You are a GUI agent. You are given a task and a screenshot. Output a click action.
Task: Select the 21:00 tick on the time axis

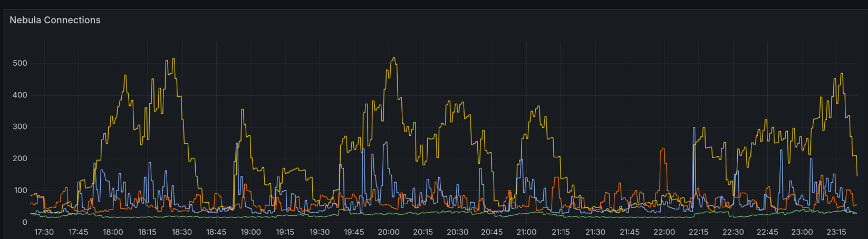[526, 232]
